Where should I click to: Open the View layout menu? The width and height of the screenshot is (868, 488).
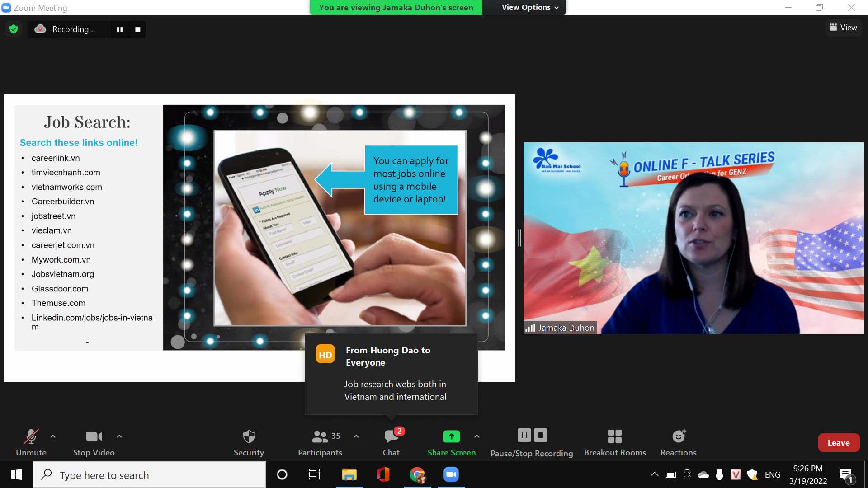pyautogui.click(x=843, y=28)
